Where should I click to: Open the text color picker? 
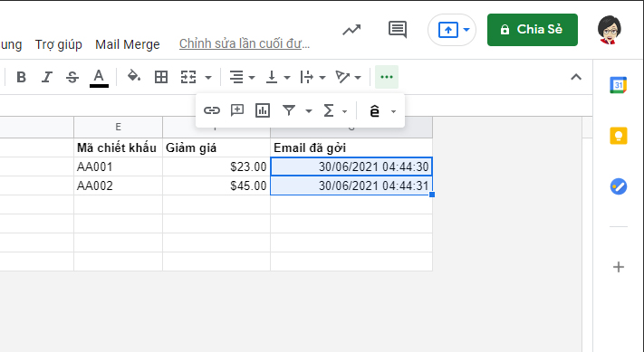(99, 77)
